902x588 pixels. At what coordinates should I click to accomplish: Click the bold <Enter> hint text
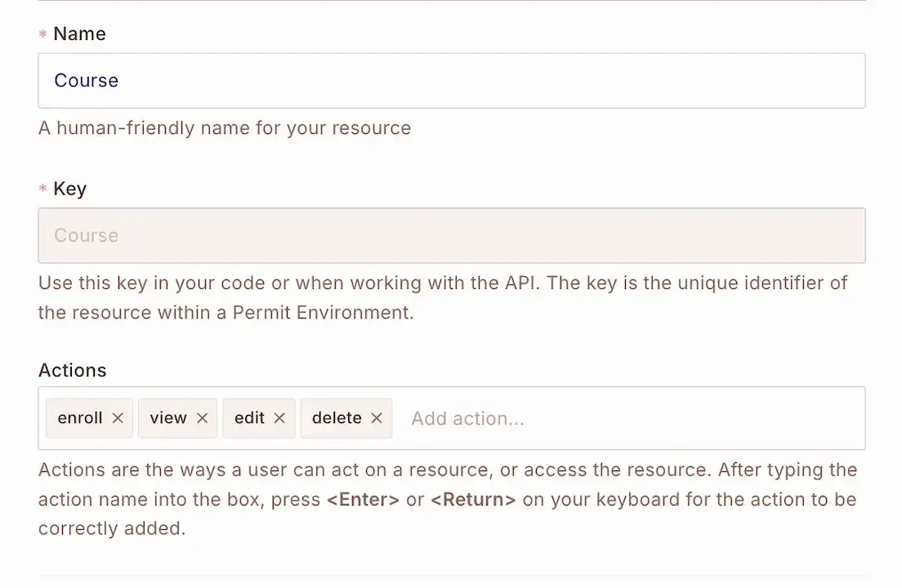pos(363,500)
